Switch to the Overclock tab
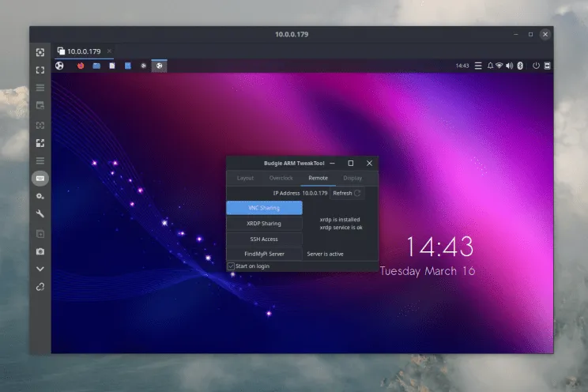Image resolution: width=588 pixels, height=392 pixels. tap(281, 178)
